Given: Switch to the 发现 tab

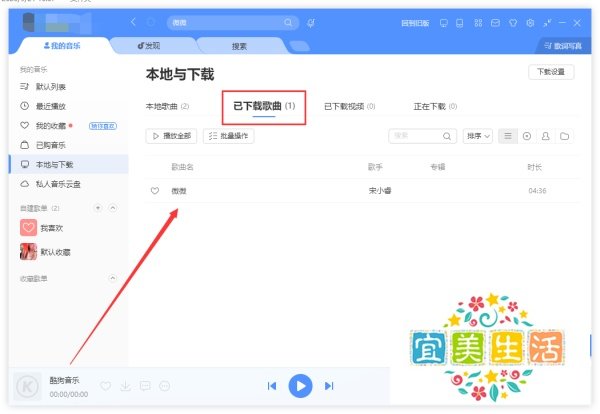Looking at the screenshot, I should click(x=149, y=46).
